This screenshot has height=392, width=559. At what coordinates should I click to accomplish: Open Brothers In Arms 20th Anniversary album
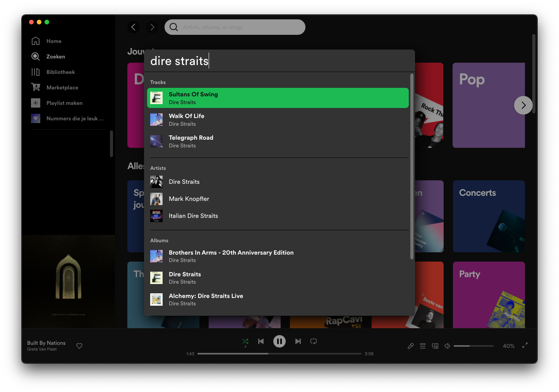pyautogui.click(x=278, y=256)
